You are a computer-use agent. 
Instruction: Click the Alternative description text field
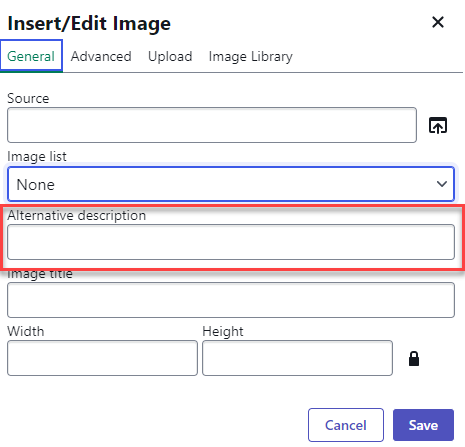click(231, 242)
